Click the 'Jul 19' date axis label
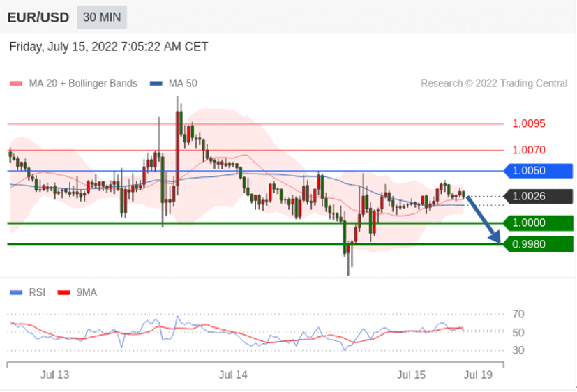The width and height of the screenshot is (577, 392). click(478, 375)
